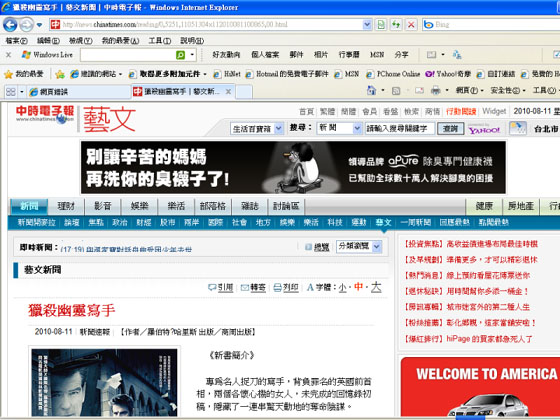Image resolution: width=560 pixels, height=420 pixels.
Task: Open the recent pages dropdown beside the Forward arrow
Action: 39,25
